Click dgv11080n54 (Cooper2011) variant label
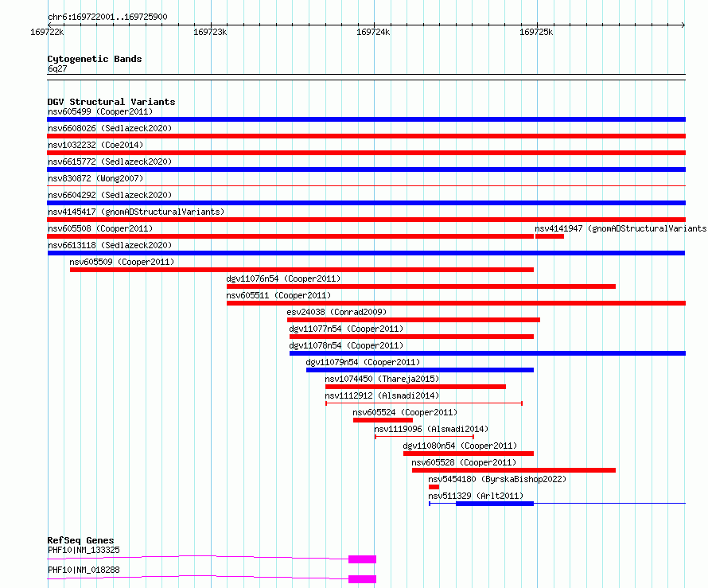 460,446
